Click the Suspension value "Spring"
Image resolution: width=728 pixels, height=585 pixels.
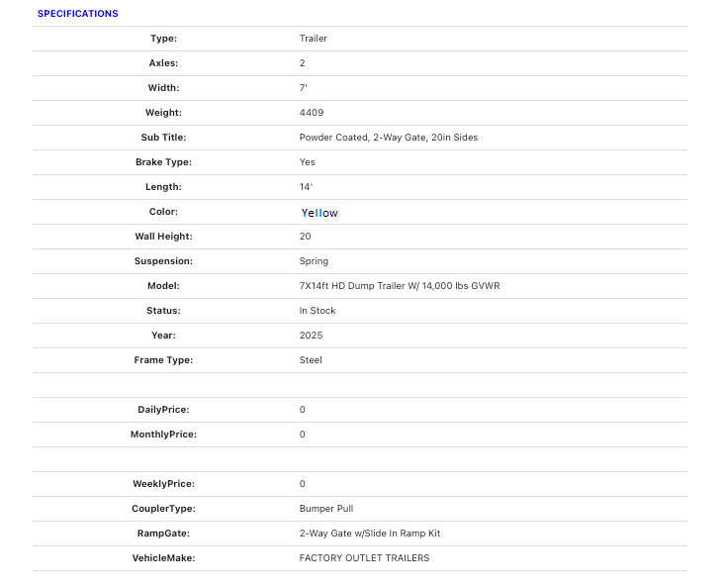click(314, 261)
